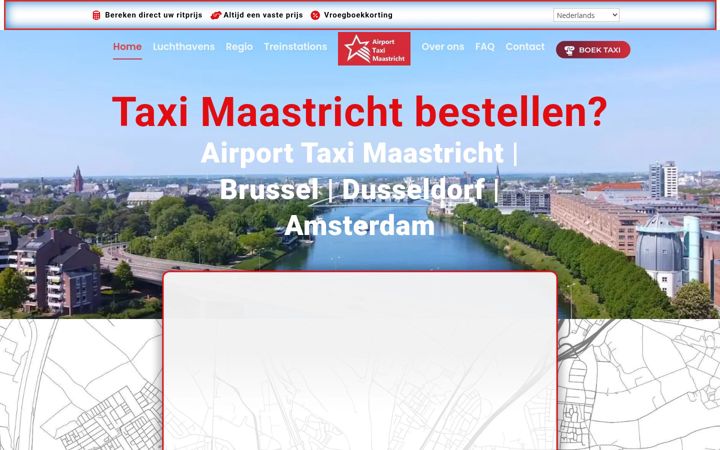
Task: Click the taxi icon in the Boek Taxi button
Action: pyautogui.click(x=569, y=50)
